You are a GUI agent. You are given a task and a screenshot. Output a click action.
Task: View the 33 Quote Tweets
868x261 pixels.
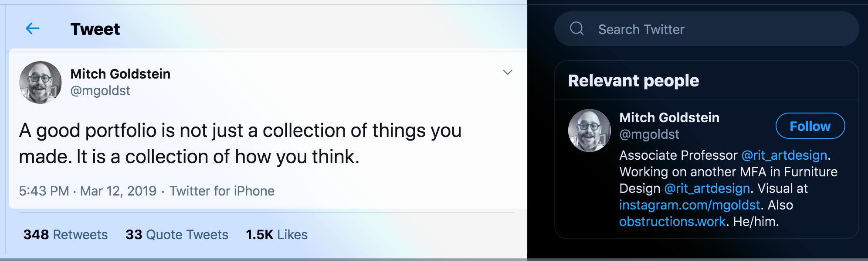[x=176, y=235]
